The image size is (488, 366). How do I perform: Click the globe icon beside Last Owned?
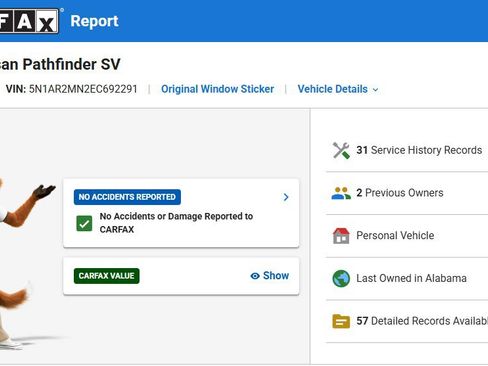coord(341,278)
